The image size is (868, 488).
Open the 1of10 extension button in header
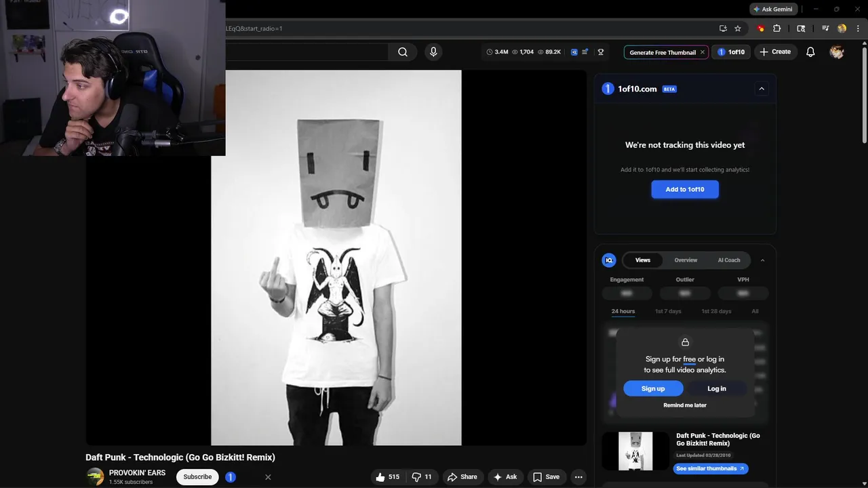click(x=731, y=52)
